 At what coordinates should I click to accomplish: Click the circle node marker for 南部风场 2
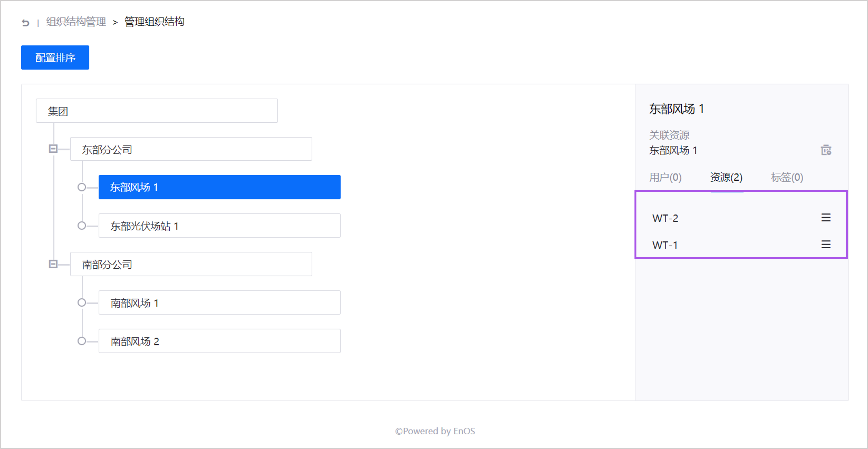[x=82, y=341]
